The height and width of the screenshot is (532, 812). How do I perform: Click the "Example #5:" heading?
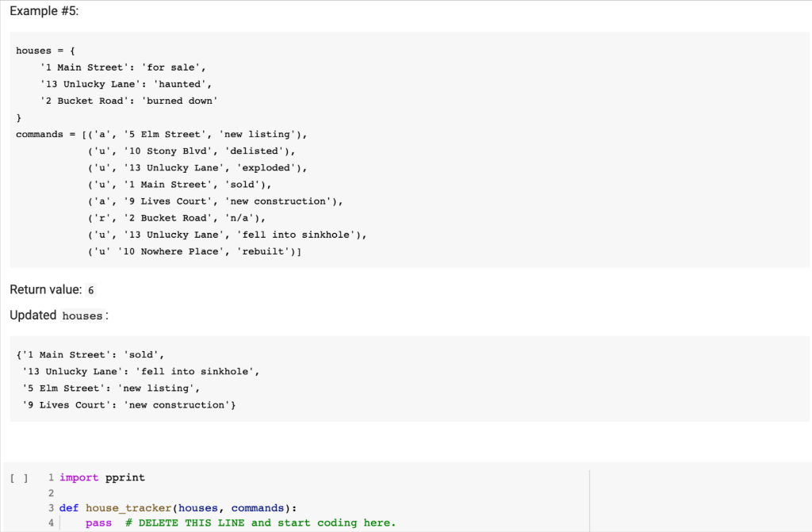[x=44, y=11]
